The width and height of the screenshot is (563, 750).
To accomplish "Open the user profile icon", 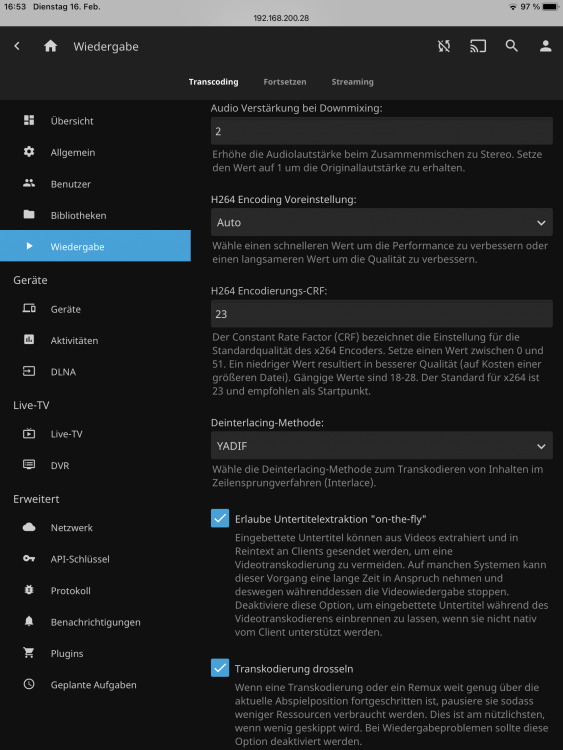I will (x=545, y=46).
